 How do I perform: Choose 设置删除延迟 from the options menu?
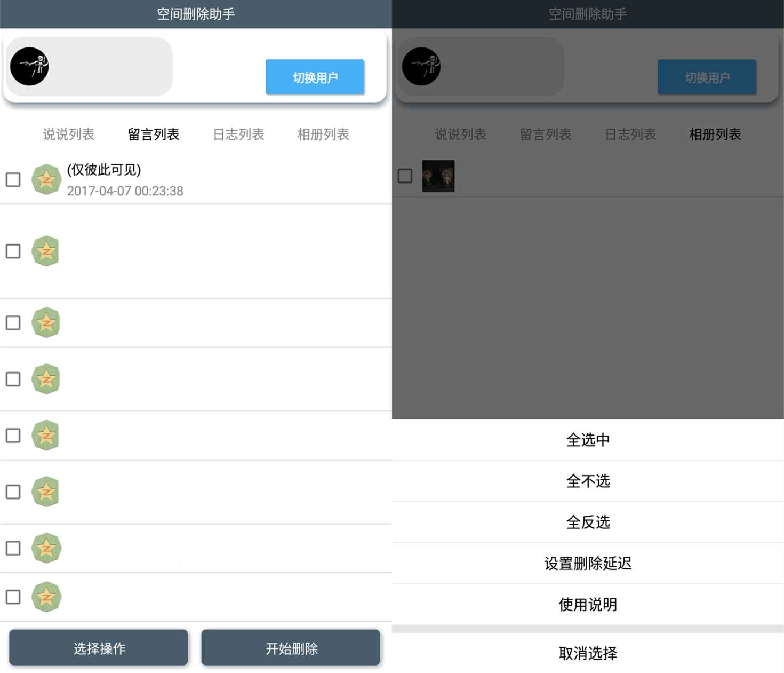pyautogui.click(x=588, y=563)
